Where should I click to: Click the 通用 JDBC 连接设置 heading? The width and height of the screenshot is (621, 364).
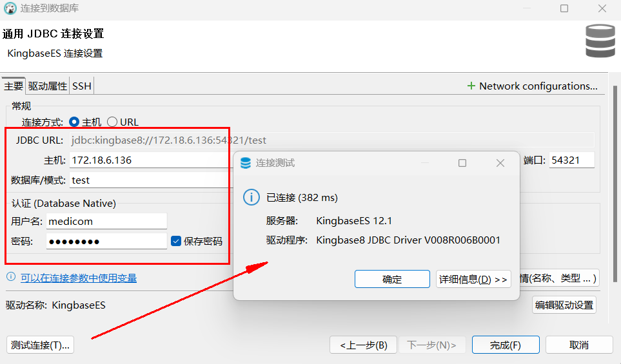53,34
